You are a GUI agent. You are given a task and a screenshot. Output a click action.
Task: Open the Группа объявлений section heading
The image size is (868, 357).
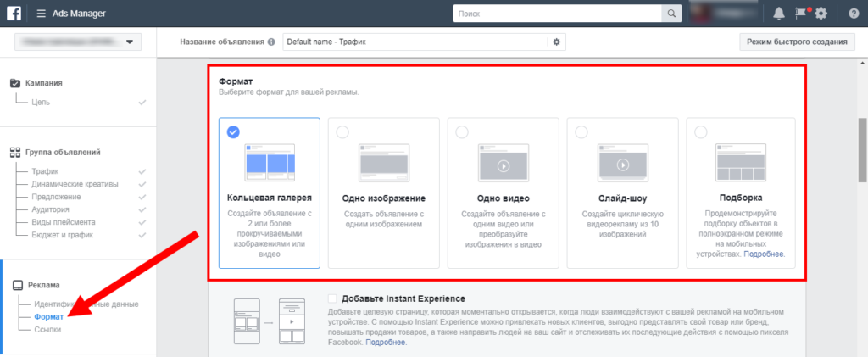63,152
